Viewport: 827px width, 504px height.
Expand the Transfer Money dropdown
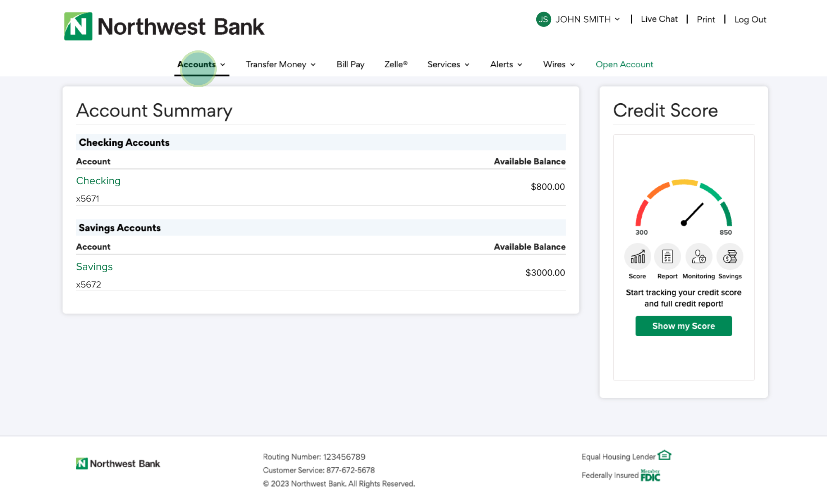[281, 64]
